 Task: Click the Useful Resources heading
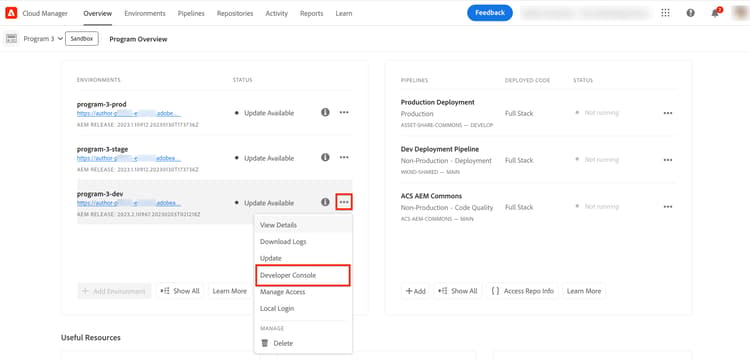91,338
